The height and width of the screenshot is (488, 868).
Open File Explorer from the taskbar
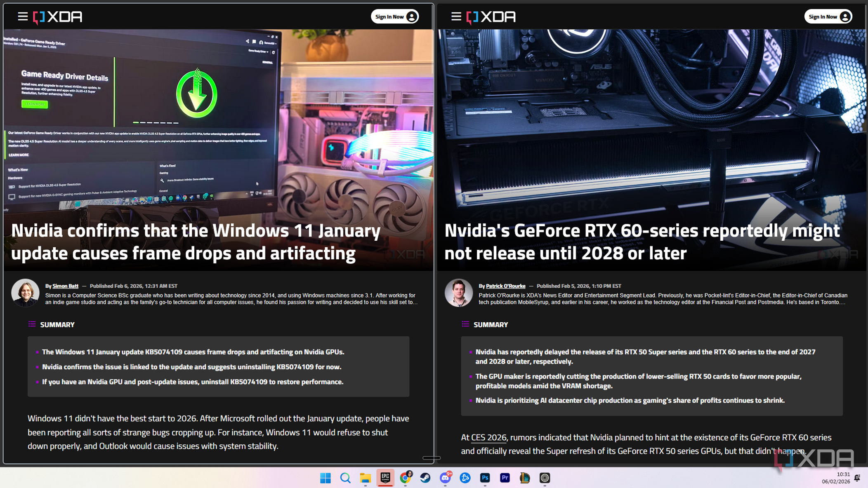[365, 478]
